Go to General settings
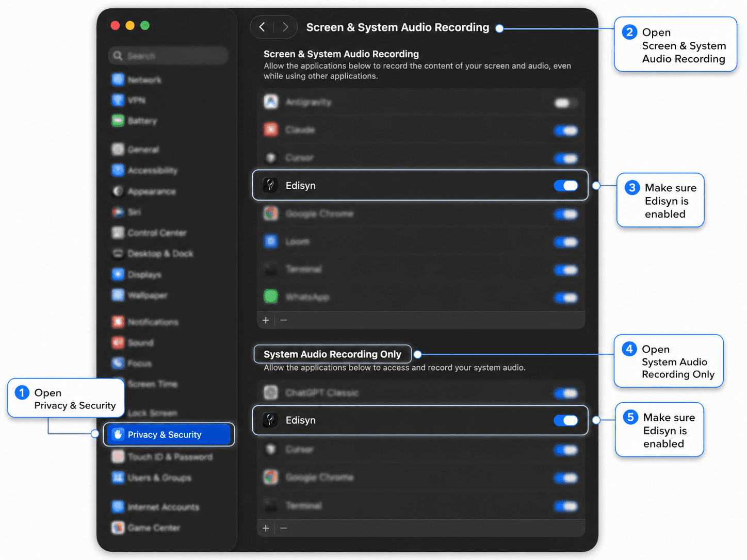The image size is (747, 560). pos(135,150)
